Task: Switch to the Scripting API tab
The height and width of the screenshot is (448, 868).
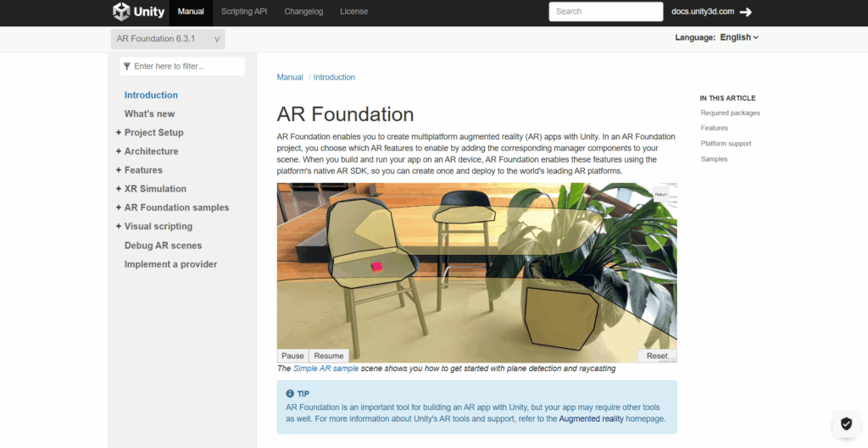Action: click(244, 11)
